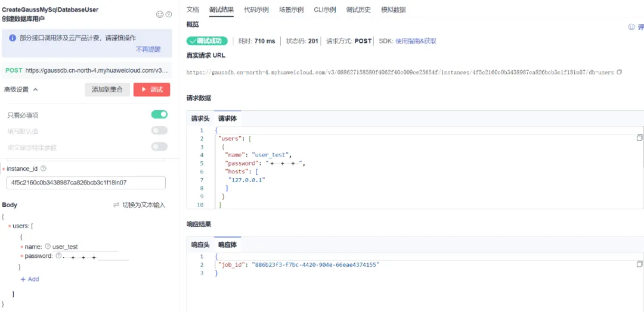Viewport: 644px width, 312px height.
Task: Click "user_test" value in request body
Action: pos(271,155)
